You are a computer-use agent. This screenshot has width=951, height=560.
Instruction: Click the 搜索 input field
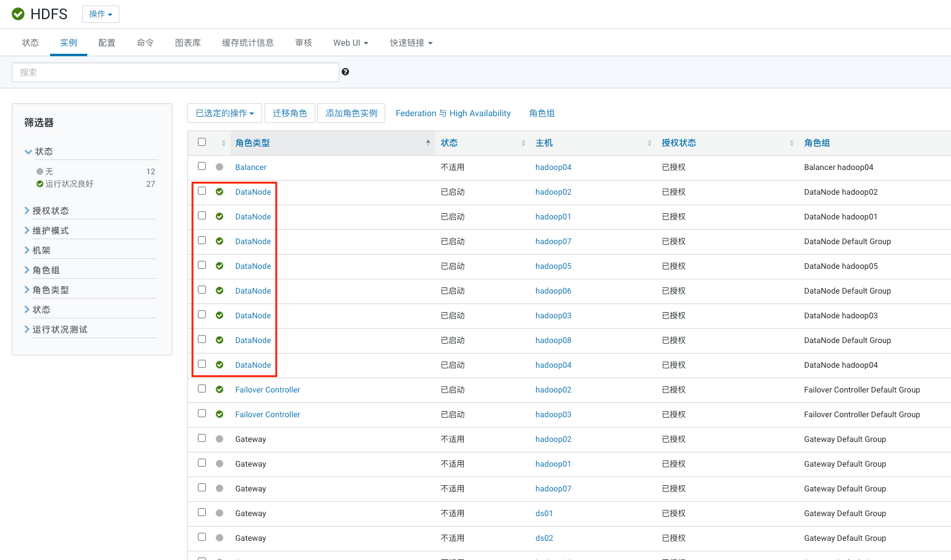click(x=176, y=72)
